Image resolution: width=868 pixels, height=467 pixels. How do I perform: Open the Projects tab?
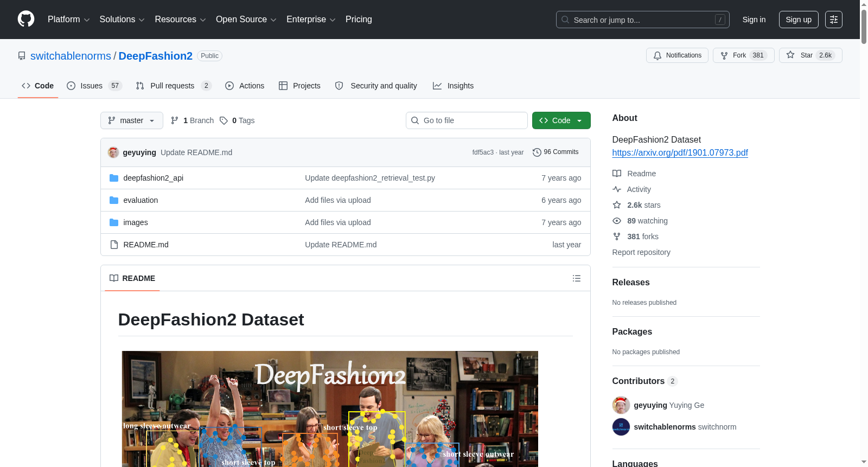click(299, 86)
